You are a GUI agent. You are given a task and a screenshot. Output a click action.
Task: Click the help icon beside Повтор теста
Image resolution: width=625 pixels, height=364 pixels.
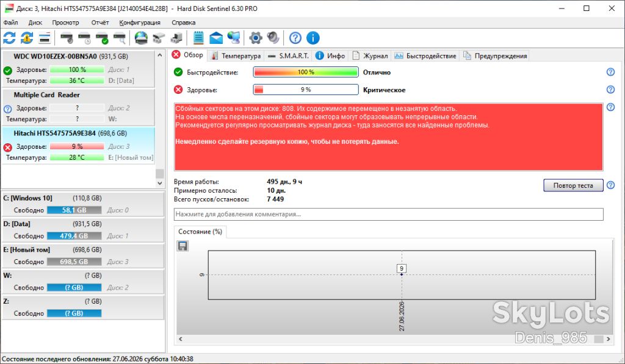click(610, 185)
